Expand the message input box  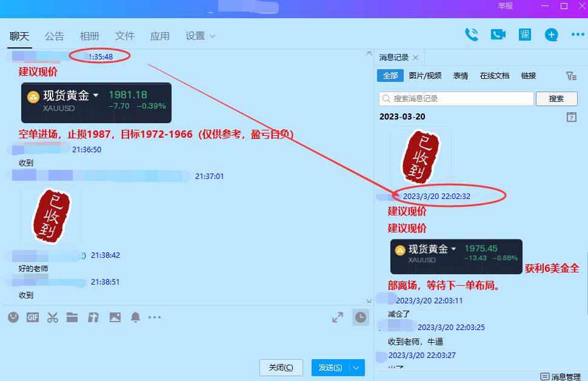point(338,317)
